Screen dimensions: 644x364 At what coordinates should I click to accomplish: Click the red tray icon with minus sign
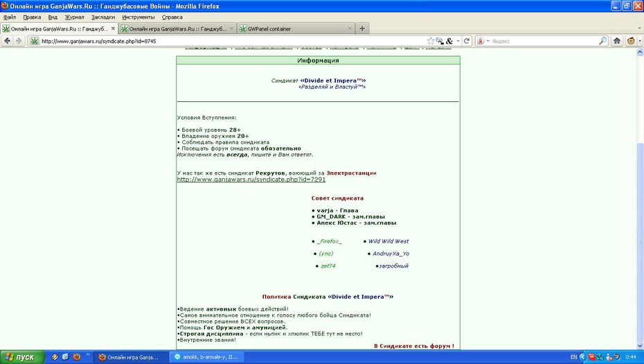click(591, 357)
